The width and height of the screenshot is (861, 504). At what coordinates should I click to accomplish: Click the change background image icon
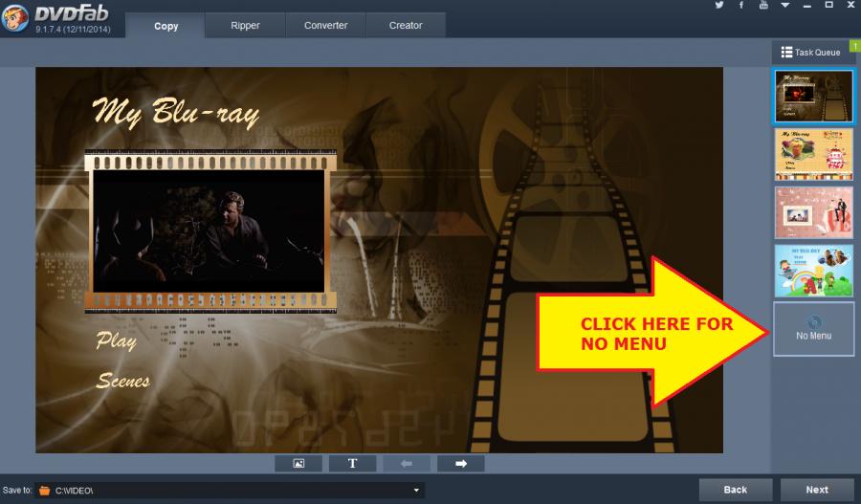pos(298,464)
